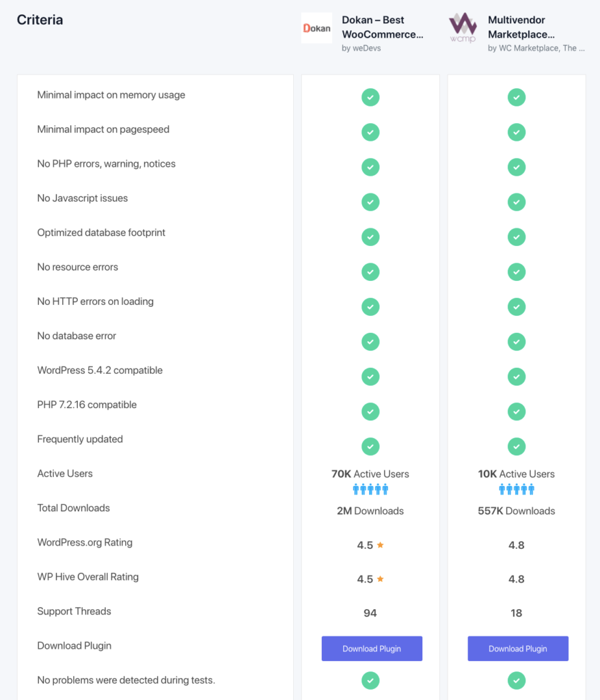This screenshot has height=700, width=600.
Task: Click star icon beside Dokan WordPress.org rating
Action: pyautogui.click(x=381, y=545)
